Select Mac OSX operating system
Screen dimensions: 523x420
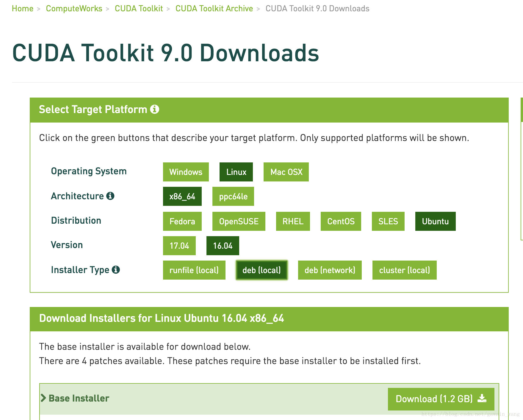point(286,172)
